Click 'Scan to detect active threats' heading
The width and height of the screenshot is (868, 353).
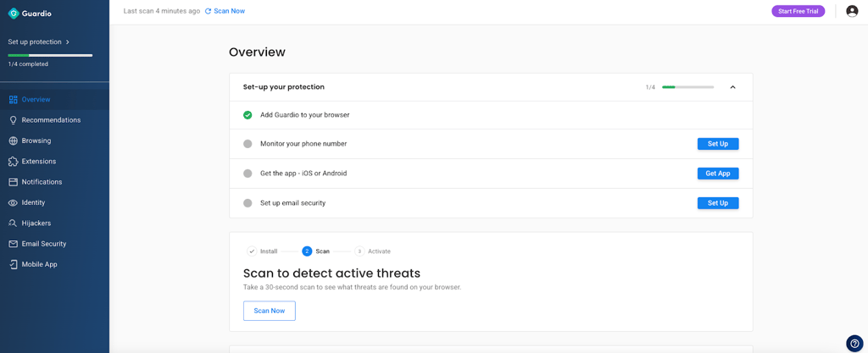tap(332, 273)
